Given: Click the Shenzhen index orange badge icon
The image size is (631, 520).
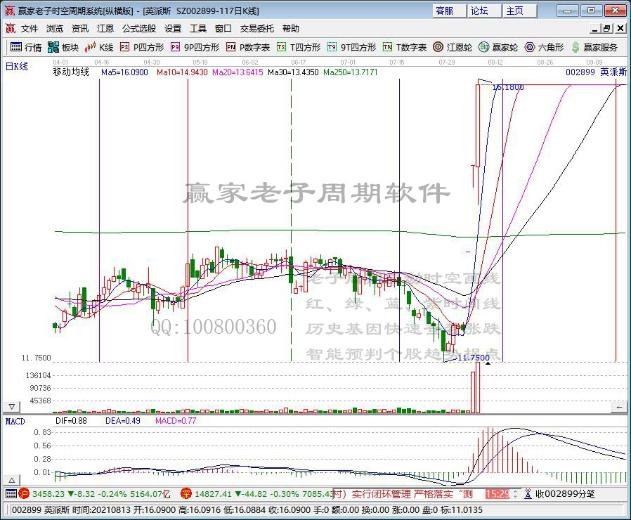Looking at the screenshot, I should [x=186, y=493].
